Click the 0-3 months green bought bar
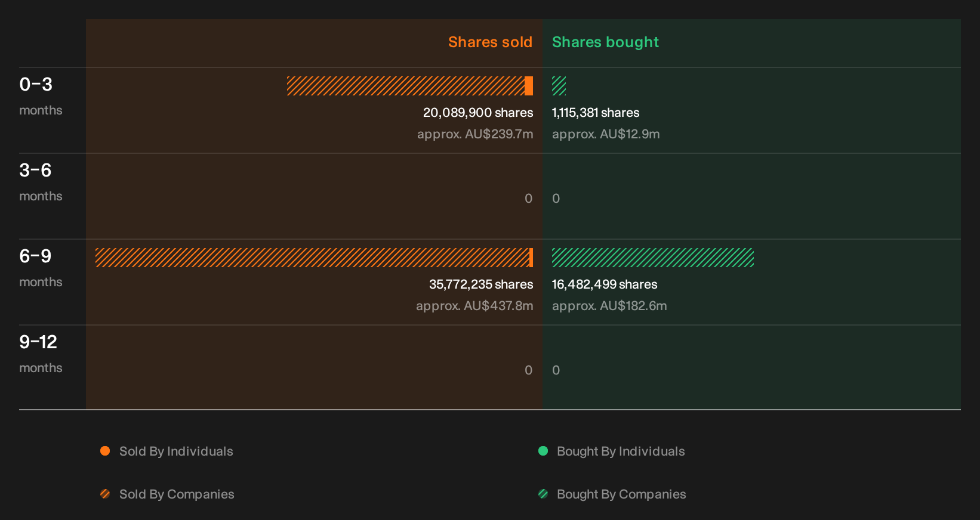The image size is (980, 520). [x=559, y=86]
